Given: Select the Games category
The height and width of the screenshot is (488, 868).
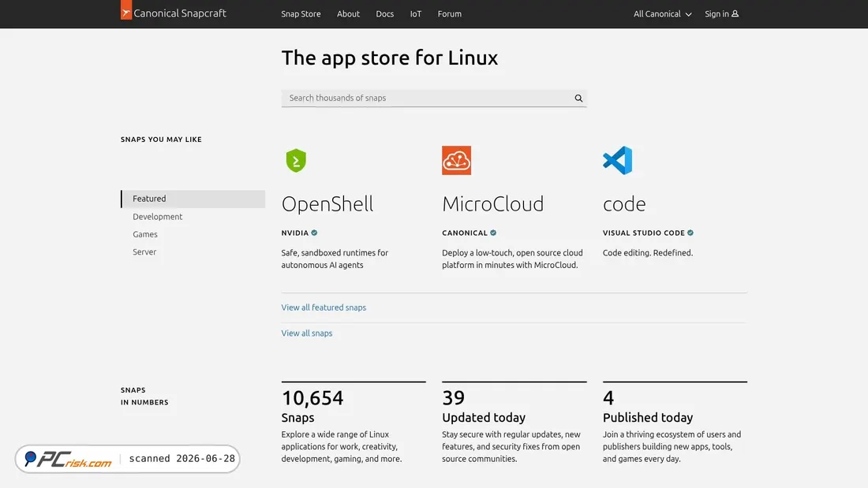Looking at the screenshot, I should click(x=145, y=235).
